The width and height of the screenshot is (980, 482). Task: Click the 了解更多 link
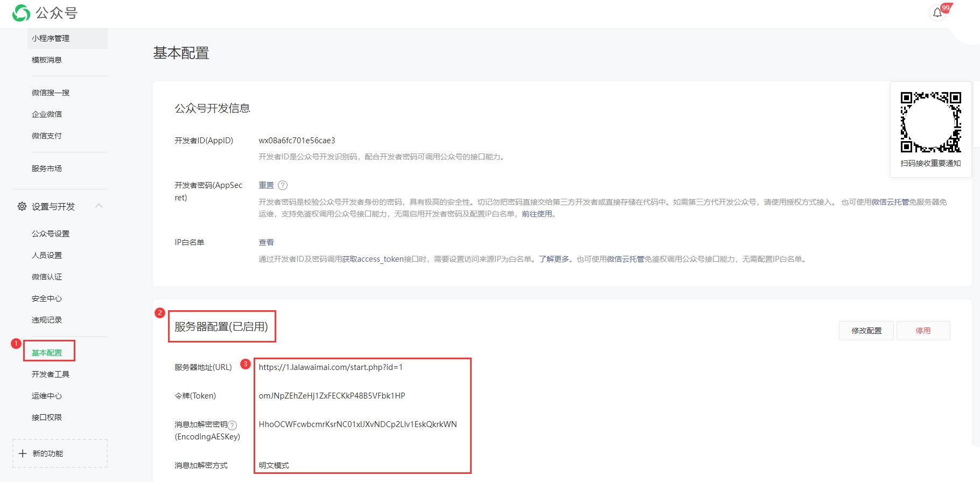point(554,259)
